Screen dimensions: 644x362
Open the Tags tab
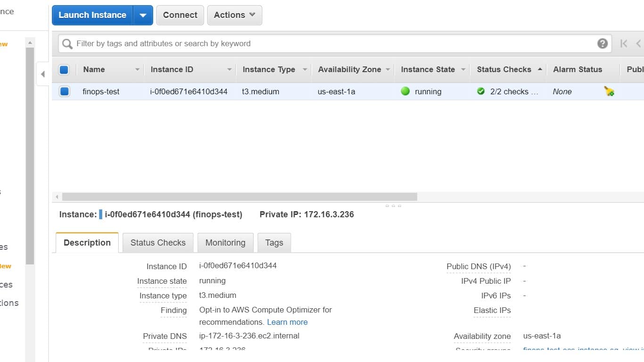tap(274, 242)
